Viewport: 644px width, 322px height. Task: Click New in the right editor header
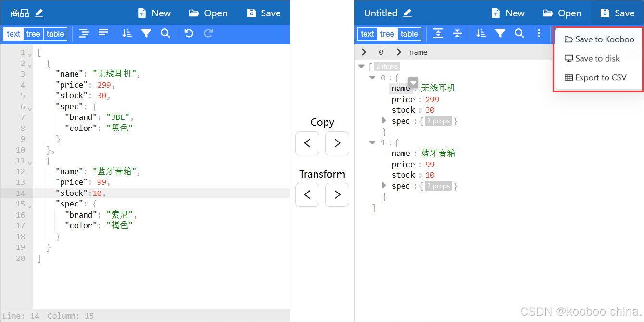point(508,13)
